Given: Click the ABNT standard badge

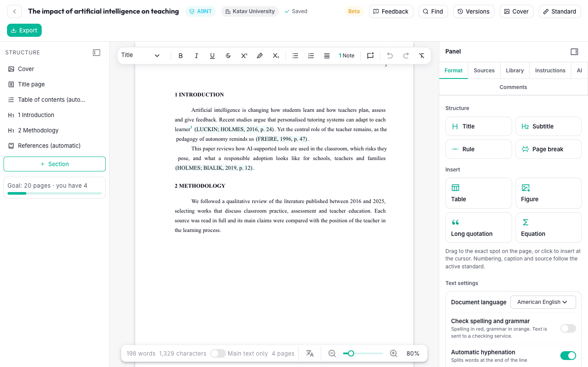Looking at the screenshot, I should coord(201,11).
